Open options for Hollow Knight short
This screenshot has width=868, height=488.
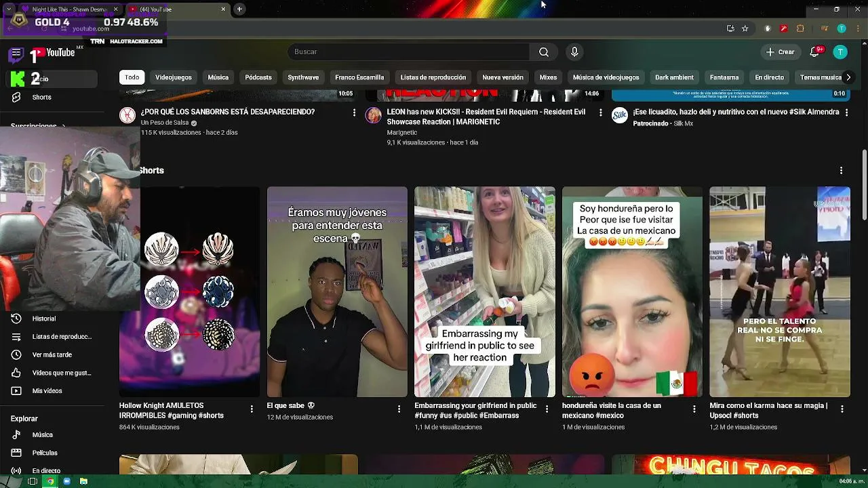point(252,409)
